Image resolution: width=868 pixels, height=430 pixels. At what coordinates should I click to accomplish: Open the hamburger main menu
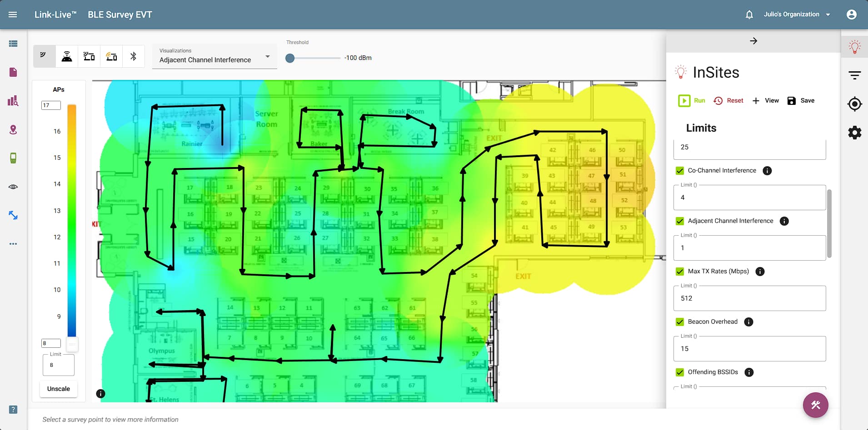pos(13,15)
